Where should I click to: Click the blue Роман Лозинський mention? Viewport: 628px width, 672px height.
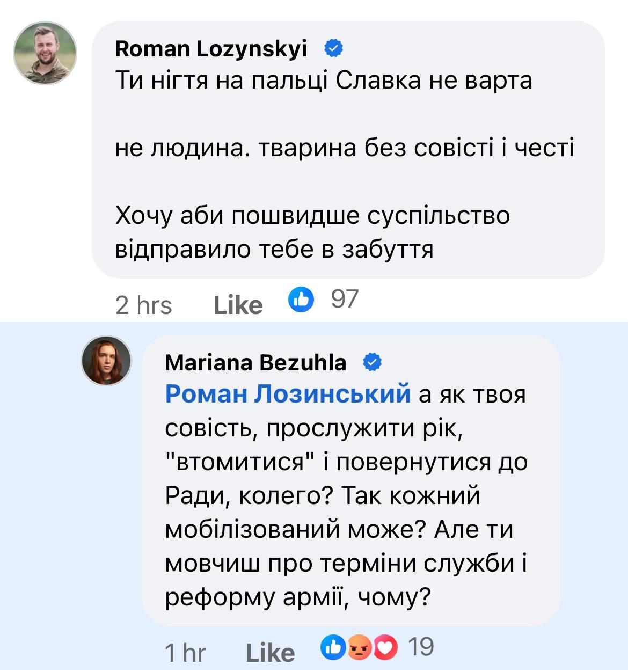point(288,394)
